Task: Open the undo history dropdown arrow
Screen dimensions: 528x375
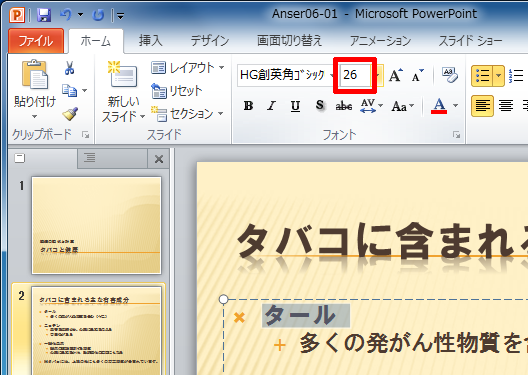Action: 80,15
